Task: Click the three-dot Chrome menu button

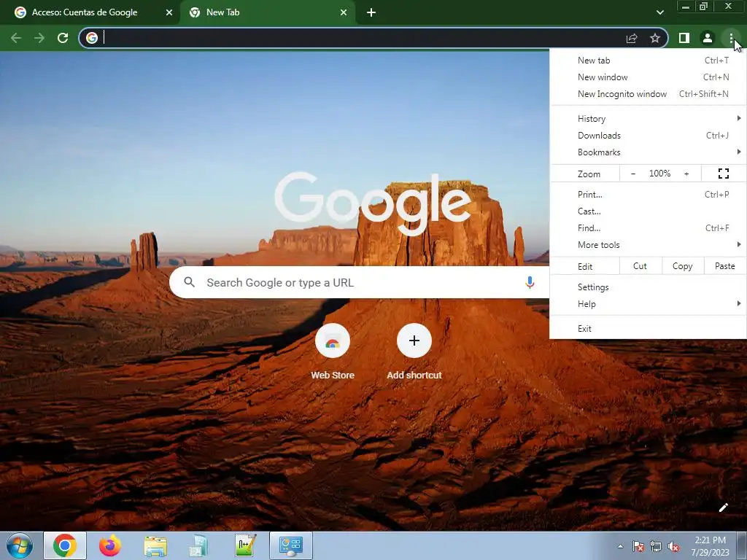Action: point(731,38)
